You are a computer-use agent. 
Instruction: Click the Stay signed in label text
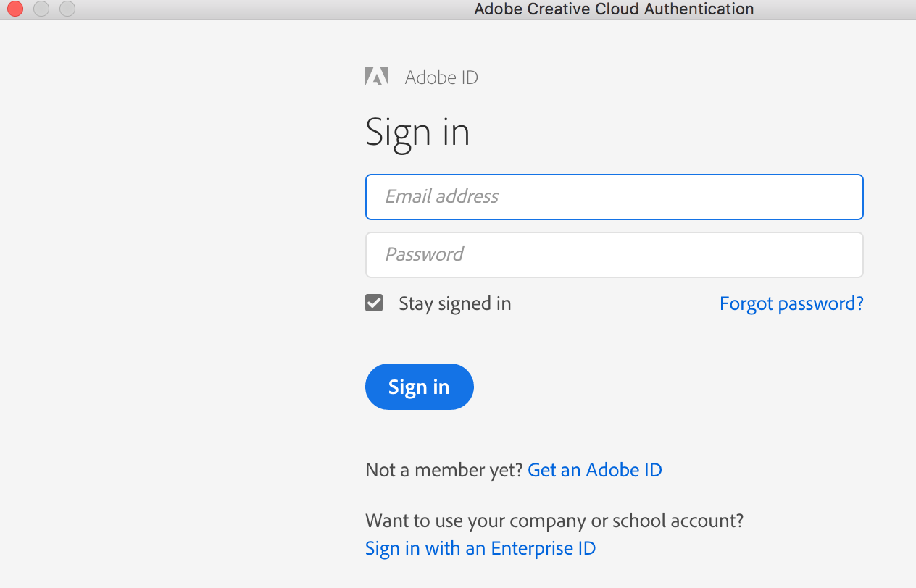click(x=455, y=303)
